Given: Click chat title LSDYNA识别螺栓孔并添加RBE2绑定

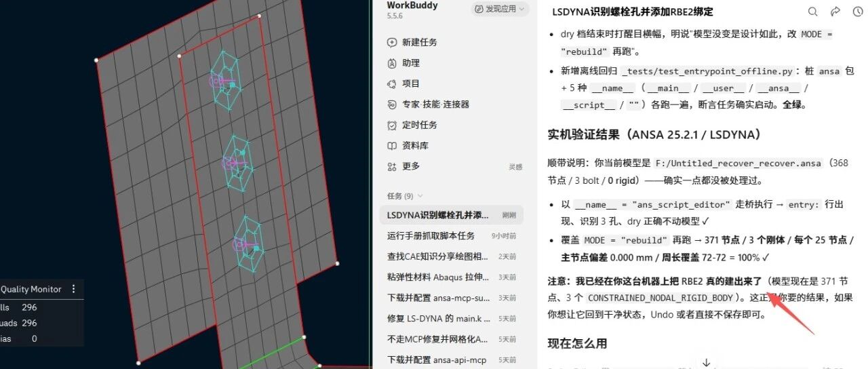Looking at the screenshot, I should (633, 12).
